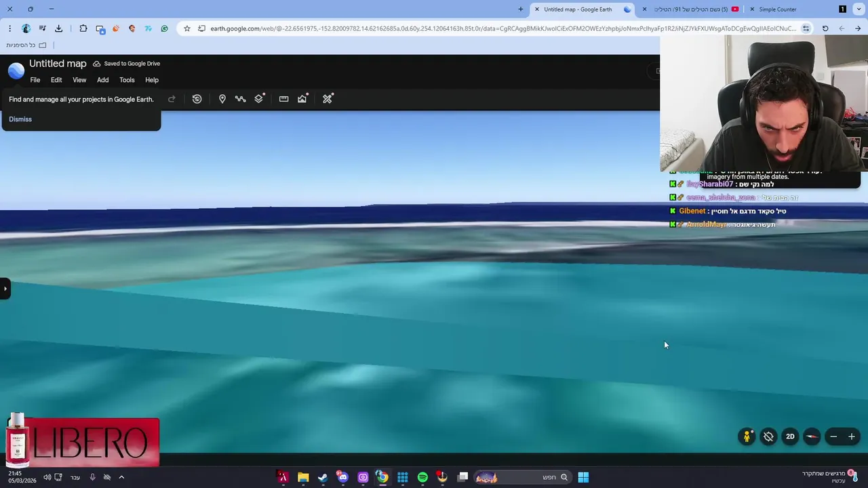Click the ArnoldMayr chat message
Viewport: 868px width, 488px height.
(x=722, y=224)
